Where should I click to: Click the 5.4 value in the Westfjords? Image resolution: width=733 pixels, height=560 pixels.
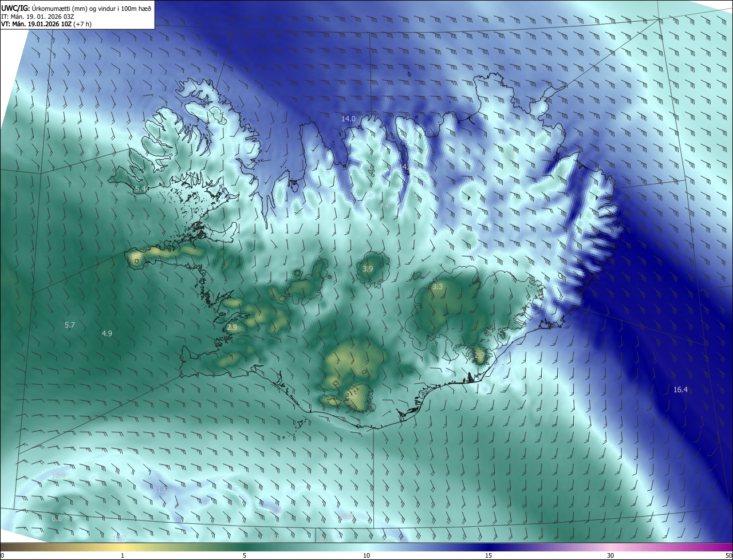141,189
